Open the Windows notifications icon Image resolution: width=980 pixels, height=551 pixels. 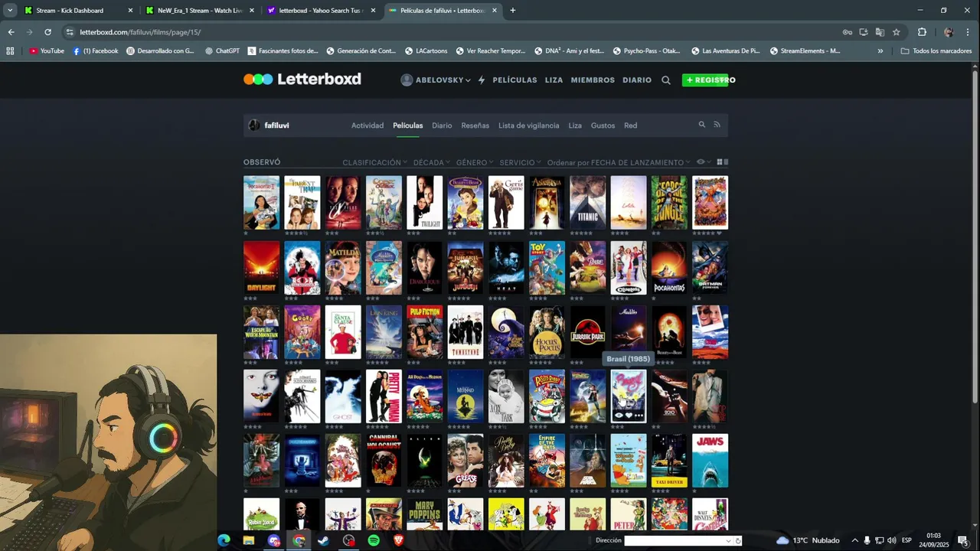pyautogui.click(x=962, y=540)
